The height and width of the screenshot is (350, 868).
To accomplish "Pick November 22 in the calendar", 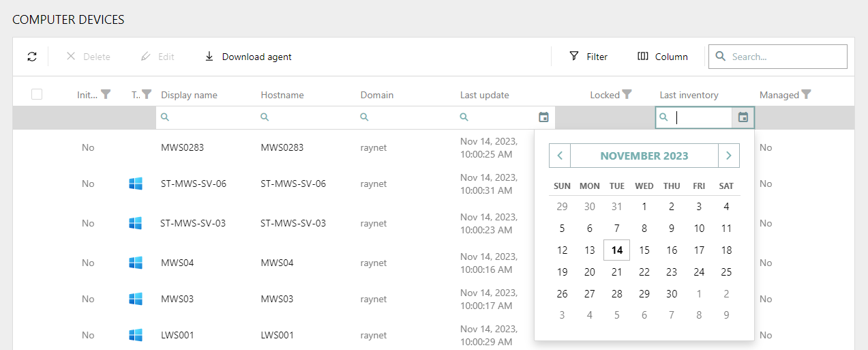I will coord(644,272).
